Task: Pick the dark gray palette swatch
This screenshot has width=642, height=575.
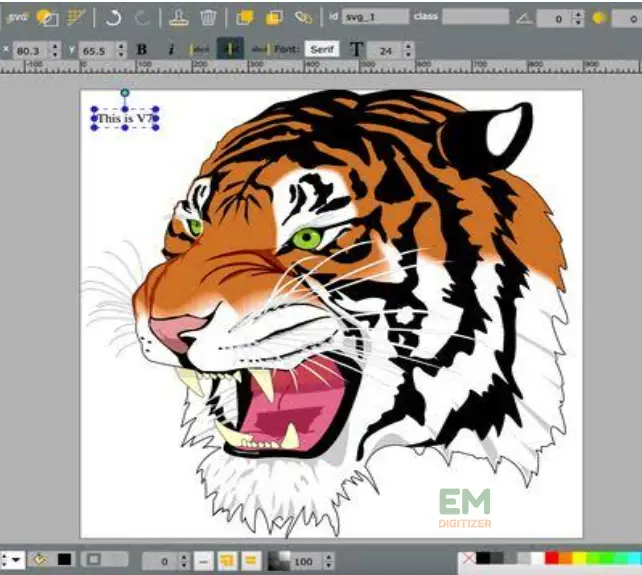Action: pos(497,558)
